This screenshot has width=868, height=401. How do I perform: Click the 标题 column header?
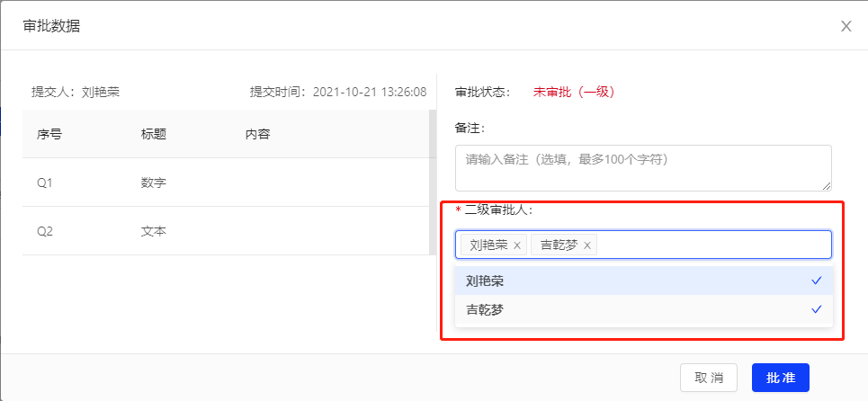[x=153, y=134]
